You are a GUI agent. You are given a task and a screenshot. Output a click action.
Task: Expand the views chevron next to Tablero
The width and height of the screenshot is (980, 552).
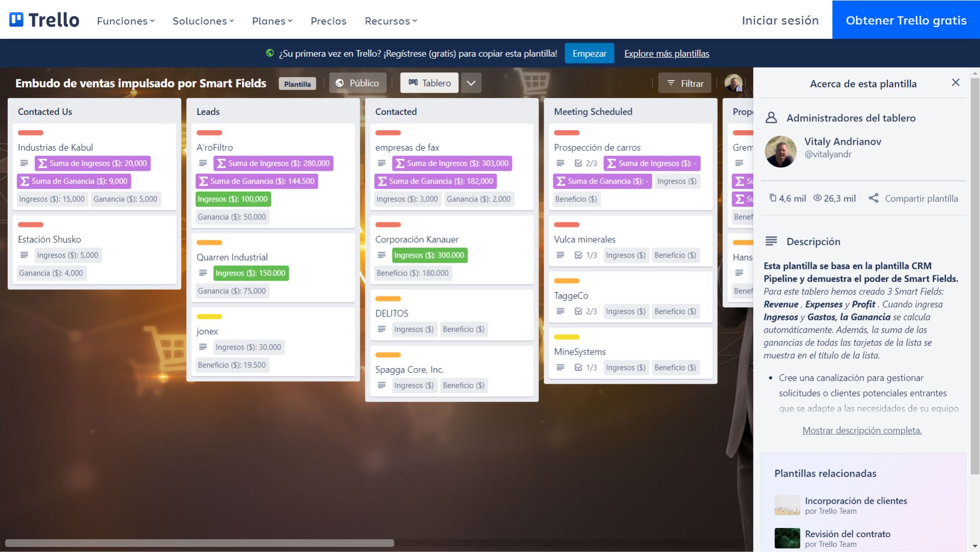(471, 83)
